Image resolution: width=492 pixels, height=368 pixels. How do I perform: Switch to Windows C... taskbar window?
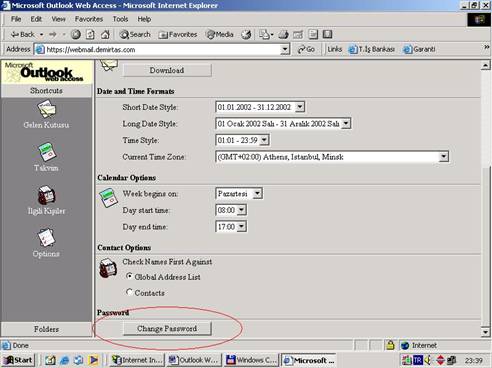251,360
